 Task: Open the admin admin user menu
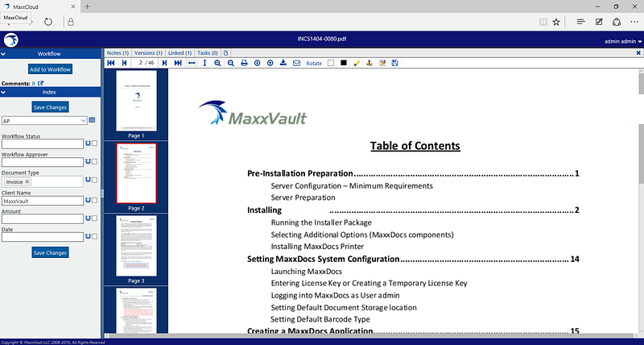pos(623,41)
